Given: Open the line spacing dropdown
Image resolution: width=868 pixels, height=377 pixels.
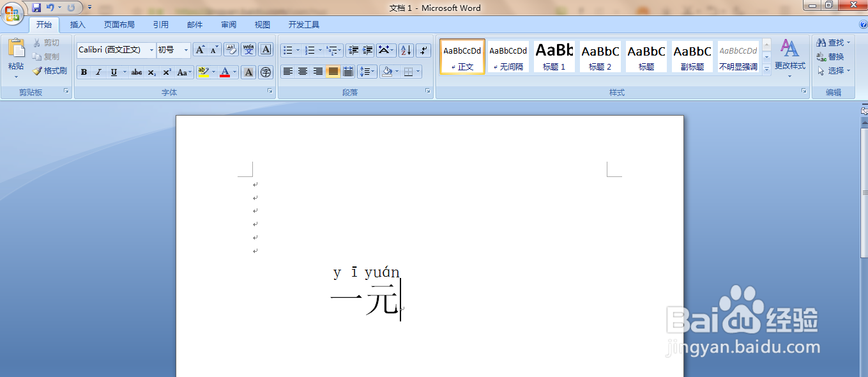Looking at the screenshot, I should (365, 72).
